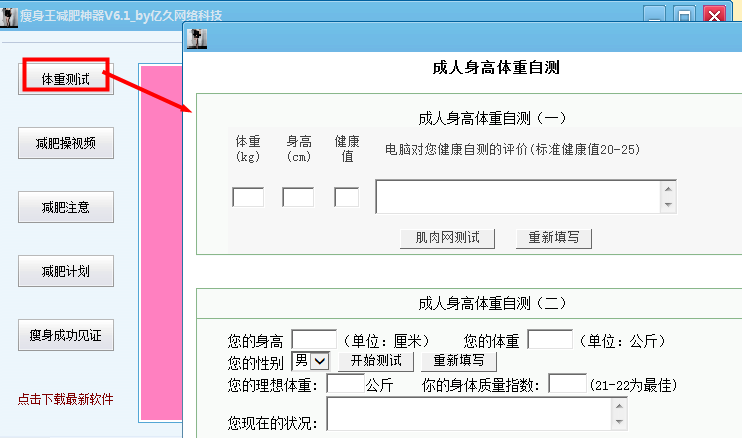Open the 减肥注意 diet notes section

click(66, 207)
